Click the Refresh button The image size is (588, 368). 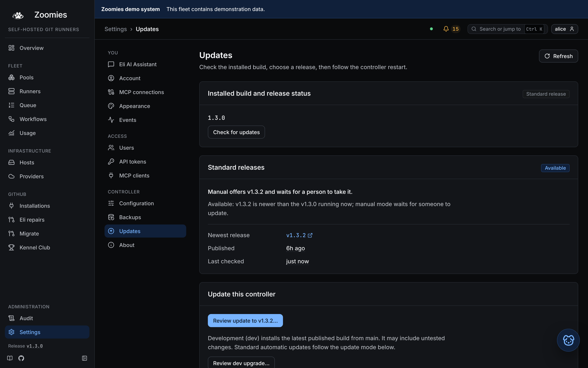[558, 56]
